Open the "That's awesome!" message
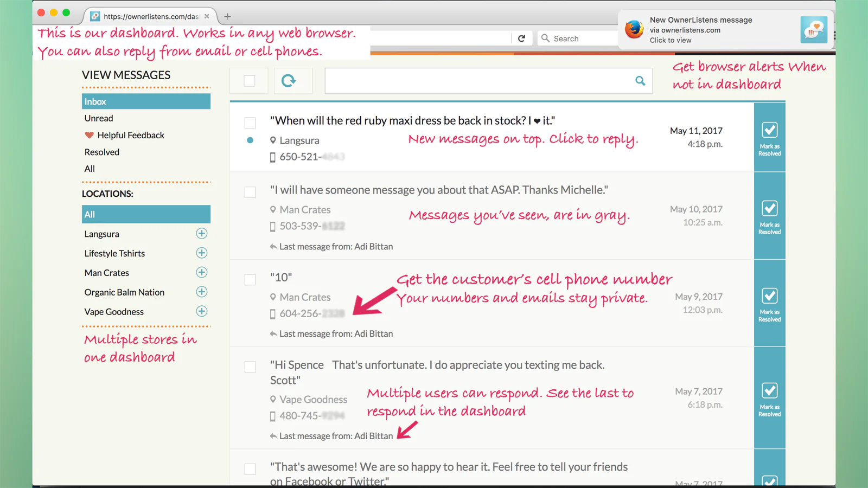This screenshot has width=868, height=488. click(x=449, y=473)
